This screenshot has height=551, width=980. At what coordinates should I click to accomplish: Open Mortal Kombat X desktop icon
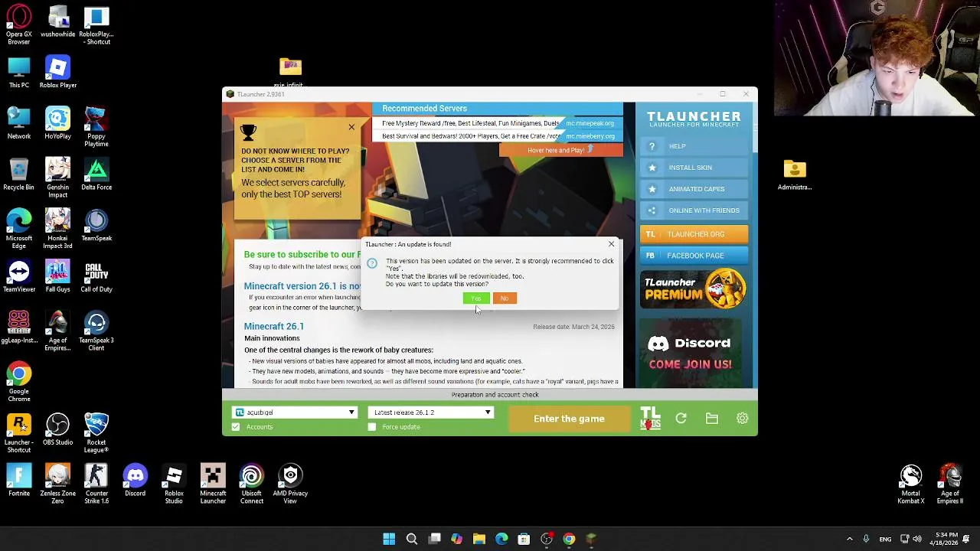click(910, 484)
